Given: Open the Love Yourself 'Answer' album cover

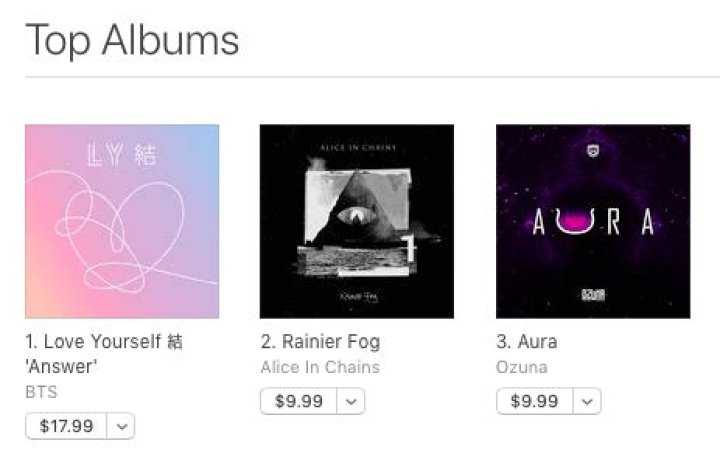Looking at the screenshot, I should coord(121,221).
